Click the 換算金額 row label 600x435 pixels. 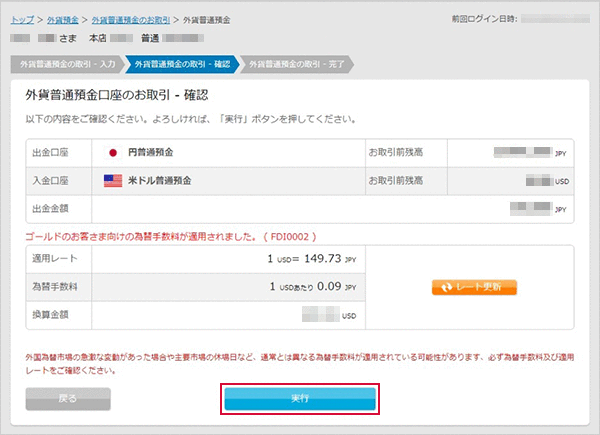[x=50, y=314]
